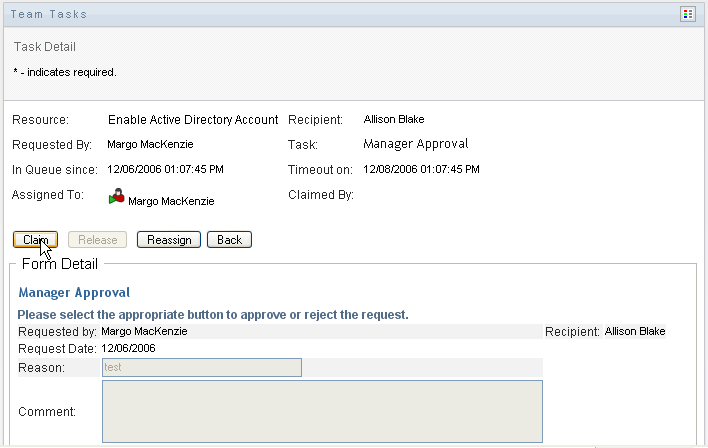Image resolution: width=708 pixels, height=448 pixels.
Task: Click the user icon beside Margo MacKenzie
Action: [x=118, y=197]
